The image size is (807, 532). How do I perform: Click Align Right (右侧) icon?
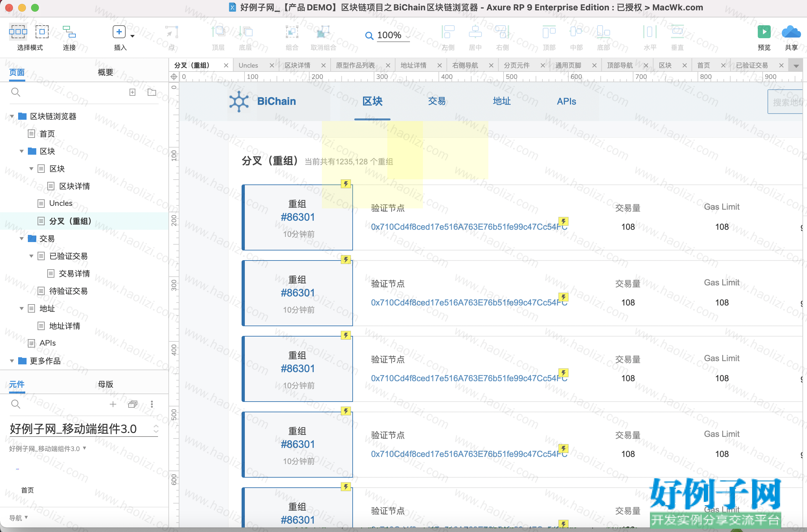pyautogui.click(x=502, y=32)
